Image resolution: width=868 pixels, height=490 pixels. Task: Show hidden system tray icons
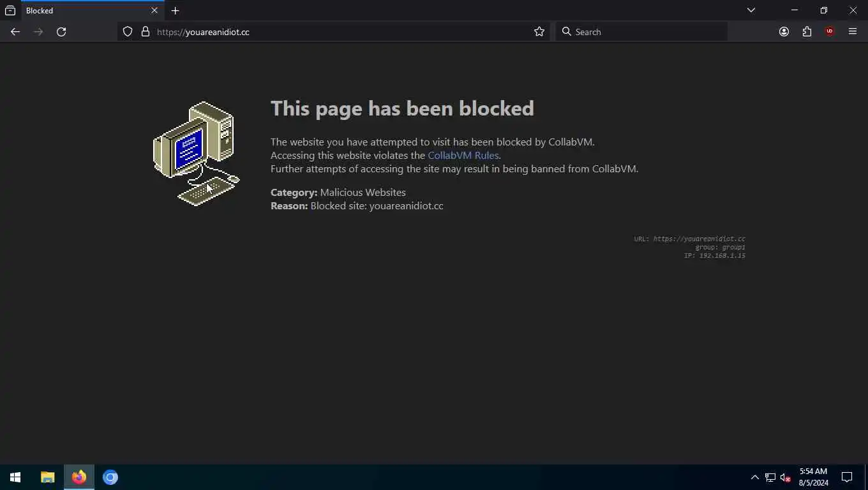coord(754,477)
